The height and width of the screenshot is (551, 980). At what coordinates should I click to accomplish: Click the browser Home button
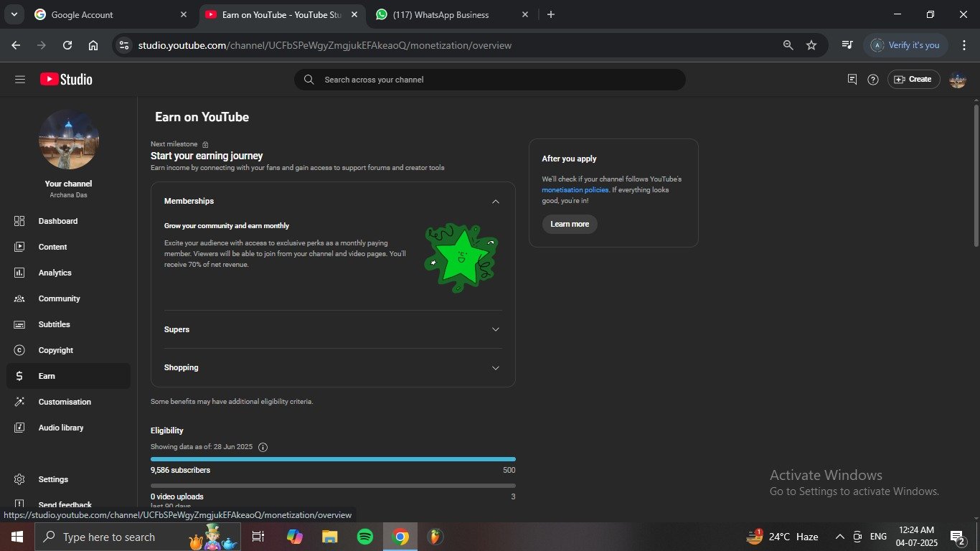(x=93, y=45)
